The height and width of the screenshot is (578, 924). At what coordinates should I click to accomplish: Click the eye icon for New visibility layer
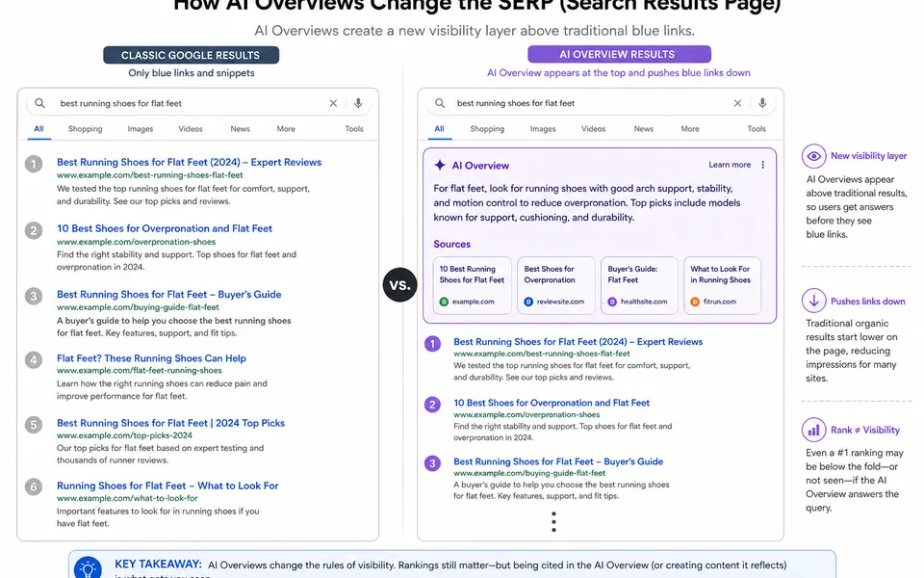(x=814, y=156)
